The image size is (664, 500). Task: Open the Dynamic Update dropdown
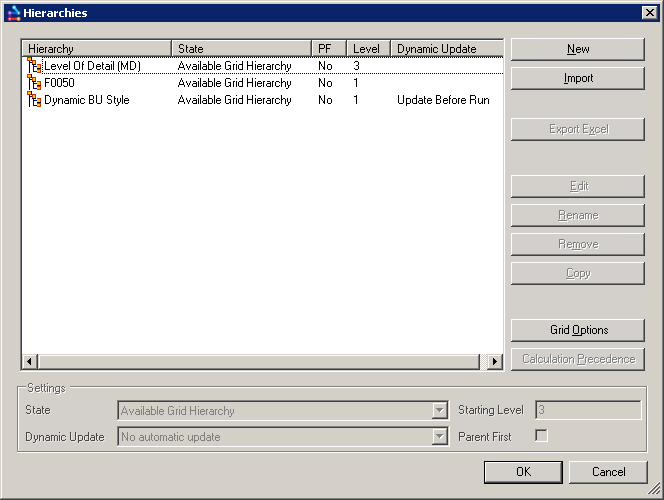click(x=439, y=437)
